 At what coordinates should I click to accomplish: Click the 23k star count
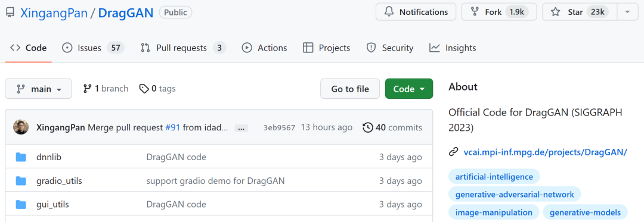pos(597,12)
